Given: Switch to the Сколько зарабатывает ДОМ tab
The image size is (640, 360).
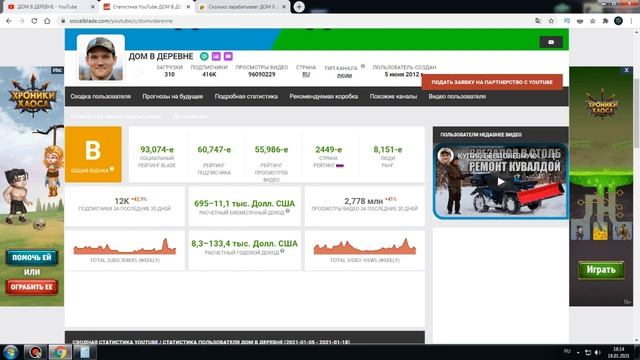Looking at the screenshot, I should [x=242, y=7].
